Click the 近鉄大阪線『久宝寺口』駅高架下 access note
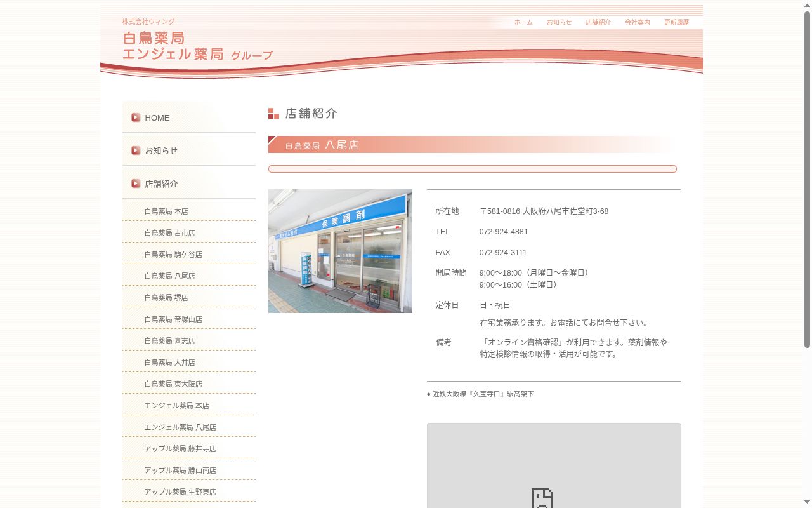 480,394
